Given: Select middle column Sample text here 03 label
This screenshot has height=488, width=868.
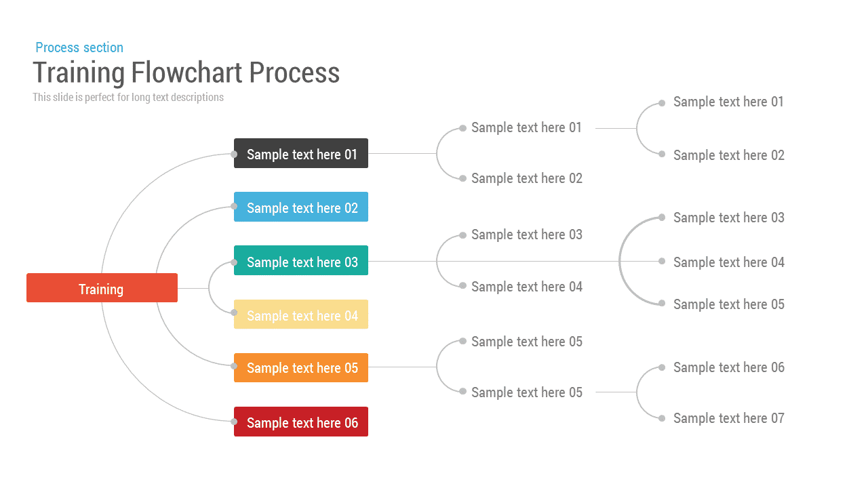Looking at the screenshot, I should pos(526,235).
